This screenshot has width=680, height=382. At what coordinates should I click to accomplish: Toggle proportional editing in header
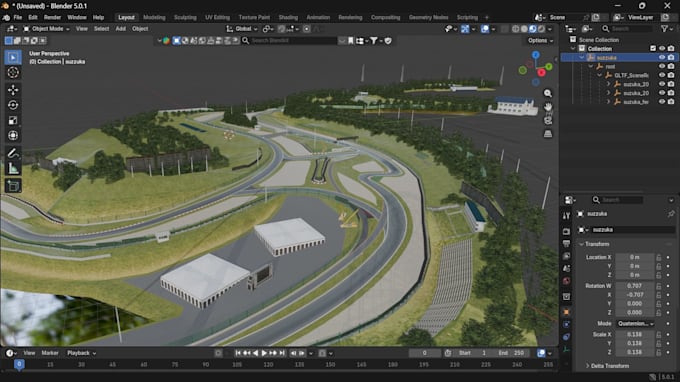tap(307, 29)
